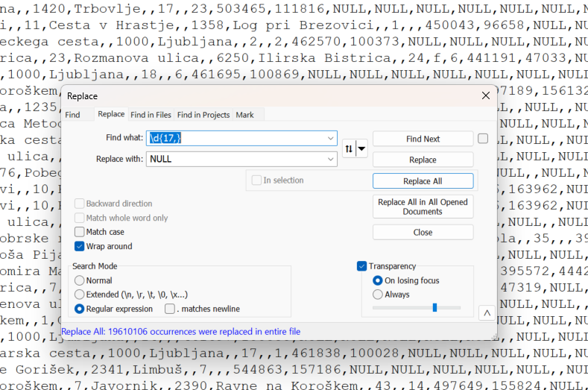Open the swap options arrow dropdown
Image resolution: width=588 pixels, height=390 pixels.
[361, 148]
